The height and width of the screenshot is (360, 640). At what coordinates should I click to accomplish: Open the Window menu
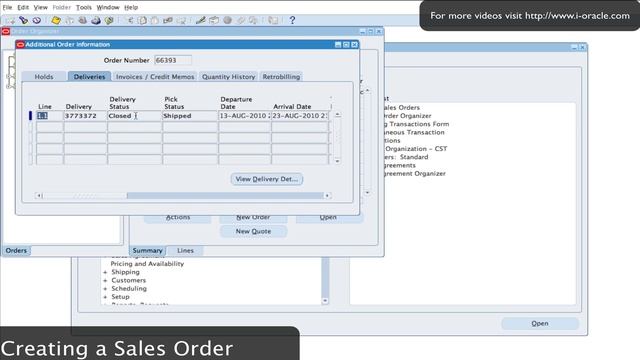(108, 7)
